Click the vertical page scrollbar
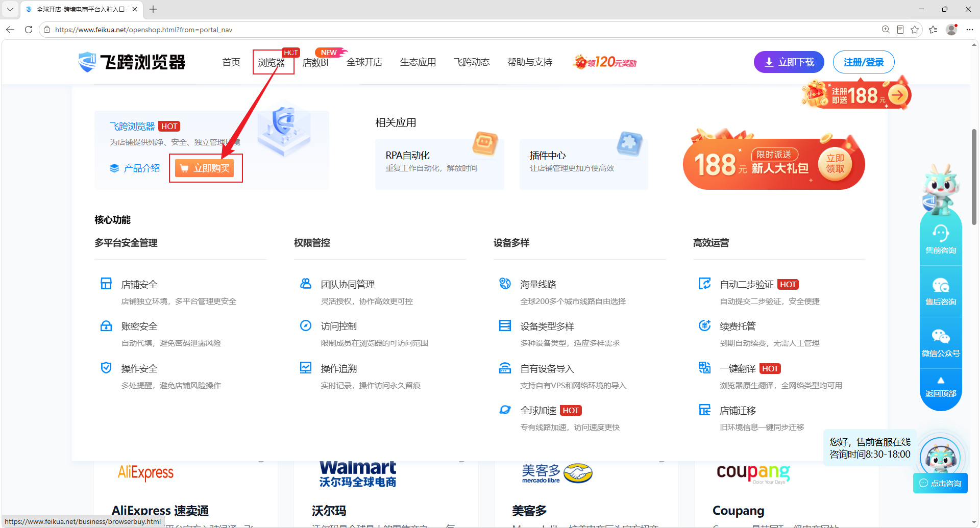Screen dimensions: 980x528 (x=974, y=177)
